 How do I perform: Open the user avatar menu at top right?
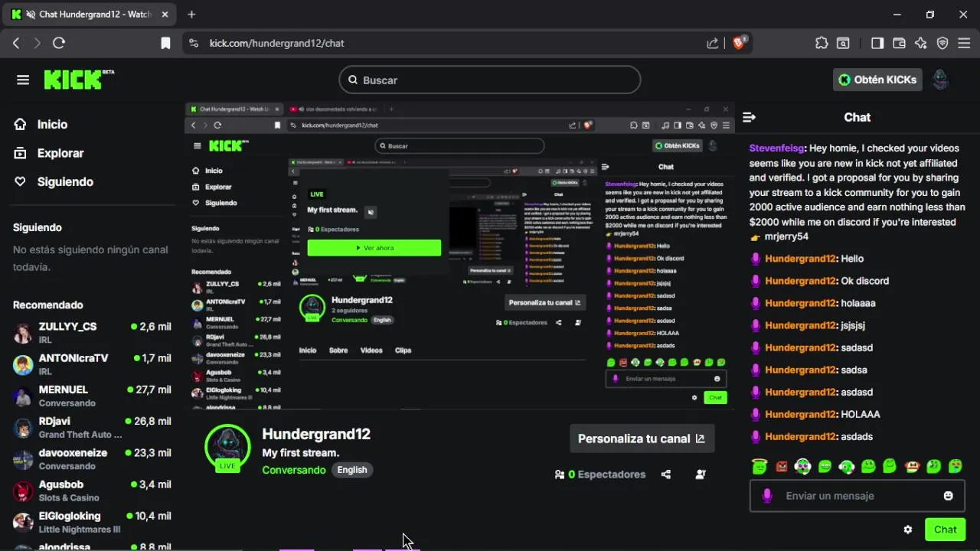click(940, 80)
